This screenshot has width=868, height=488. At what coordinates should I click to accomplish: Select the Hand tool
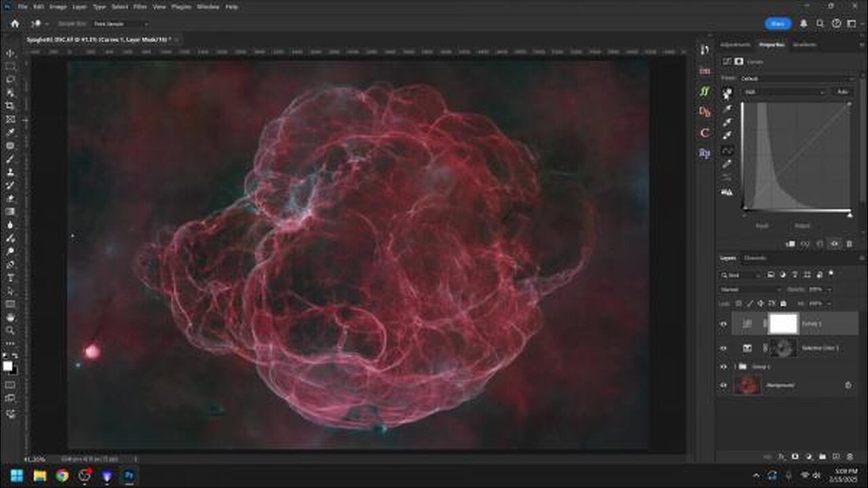tap(10, 317)
